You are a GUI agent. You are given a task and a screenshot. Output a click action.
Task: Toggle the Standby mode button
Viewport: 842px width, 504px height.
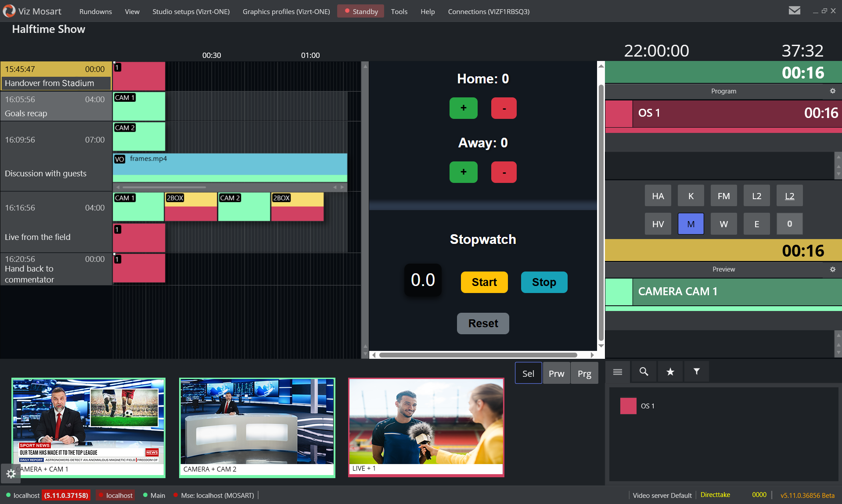pos(361,11)
